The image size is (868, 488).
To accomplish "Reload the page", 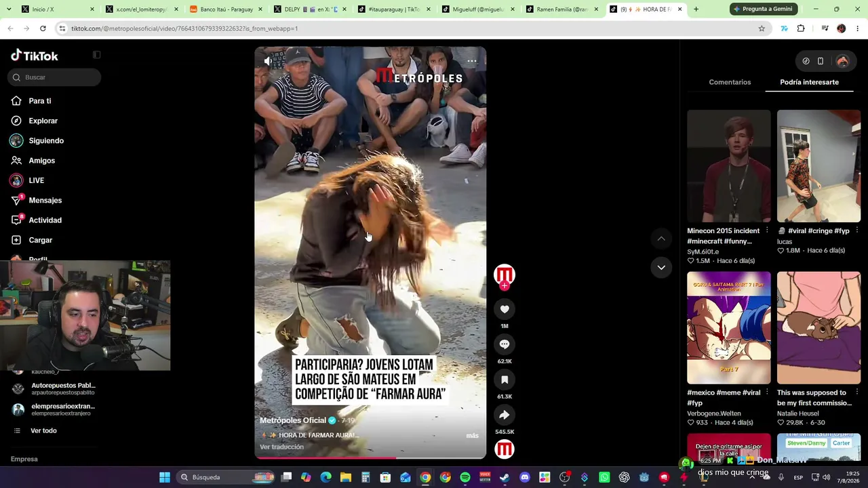I will click(x=43, y=28).
